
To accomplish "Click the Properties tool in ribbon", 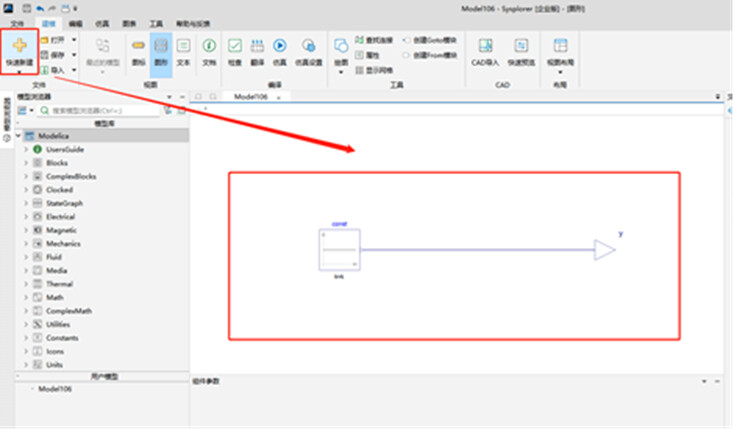I will click(367, 55).
